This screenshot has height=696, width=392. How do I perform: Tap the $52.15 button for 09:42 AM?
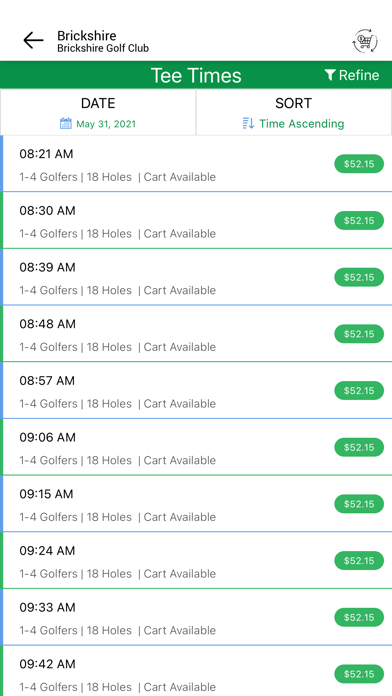(x=359, y=674)
